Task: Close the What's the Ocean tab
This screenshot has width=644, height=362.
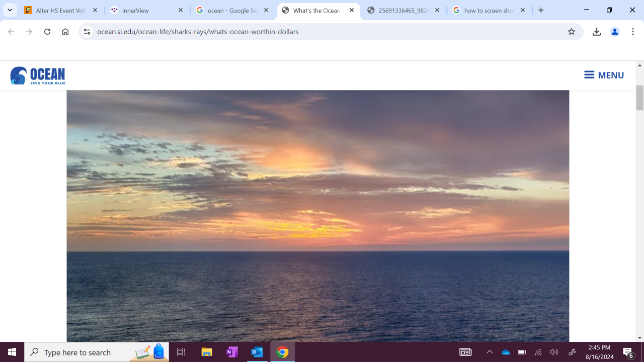Action: 352,10
